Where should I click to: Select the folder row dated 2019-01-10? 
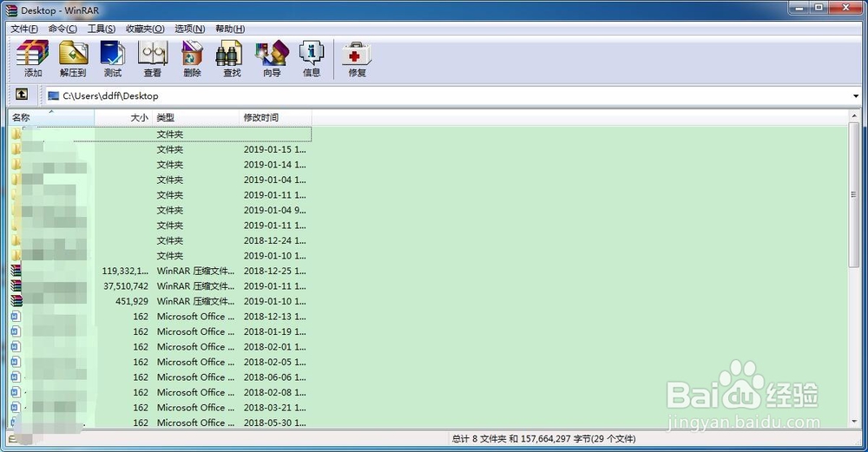(160, 256)
